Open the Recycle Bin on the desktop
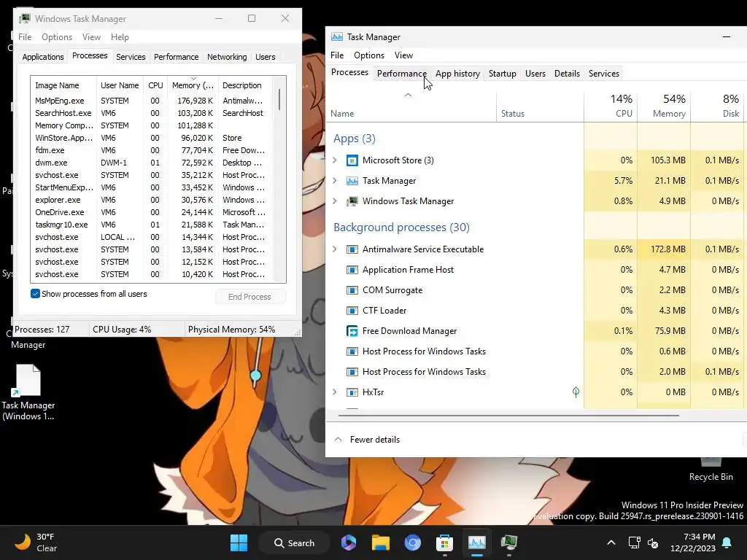 (711, 469)
